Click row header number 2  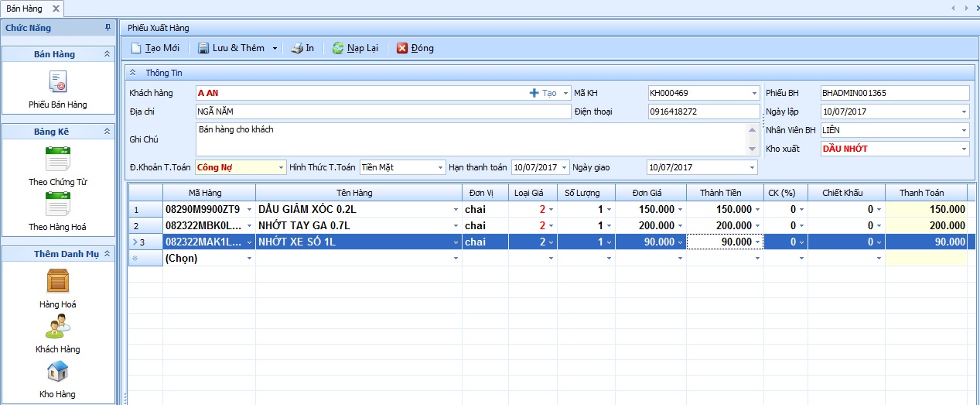point(145,225)
